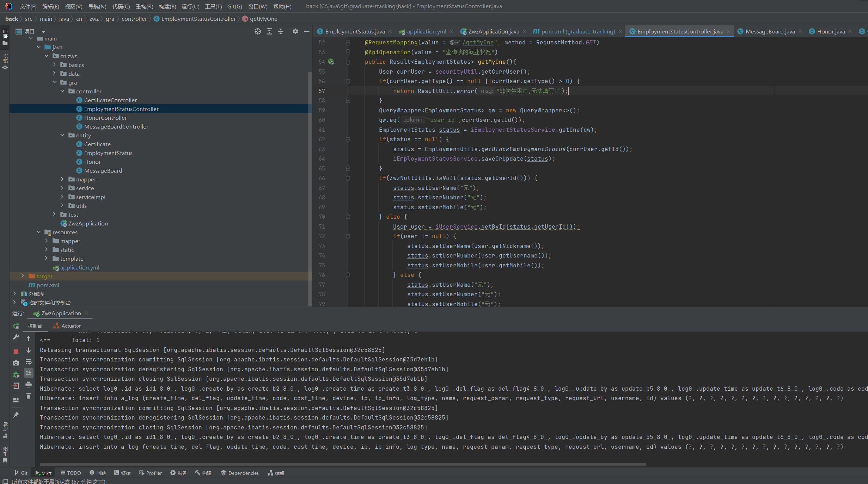Stop the running application with the red square

[16, 351]
